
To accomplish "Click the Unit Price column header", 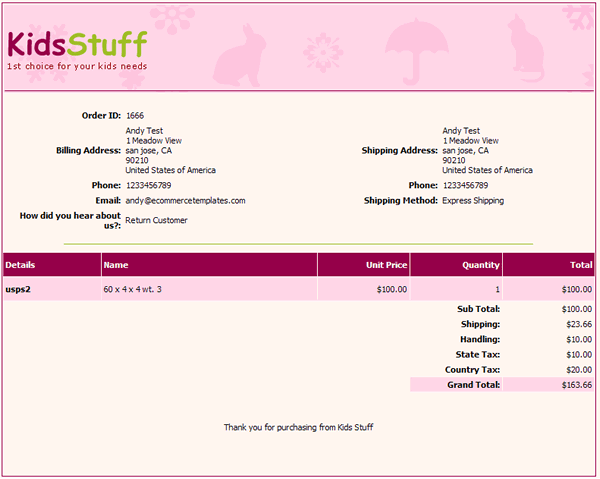I will [386, 265].
